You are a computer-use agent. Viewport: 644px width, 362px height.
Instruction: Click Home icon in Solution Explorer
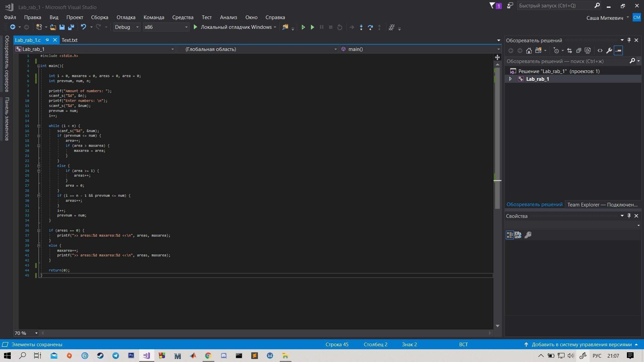point(529,51)
